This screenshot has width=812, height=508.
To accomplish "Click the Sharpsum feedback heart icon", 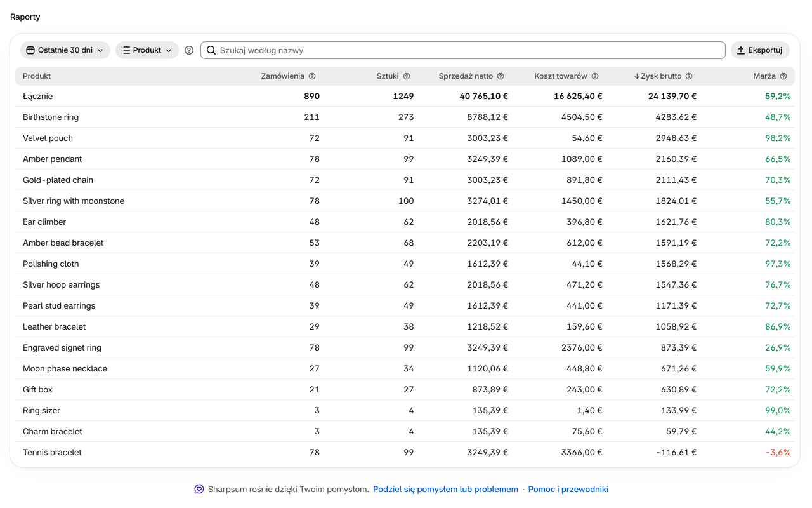I will [x=199, y=489].
